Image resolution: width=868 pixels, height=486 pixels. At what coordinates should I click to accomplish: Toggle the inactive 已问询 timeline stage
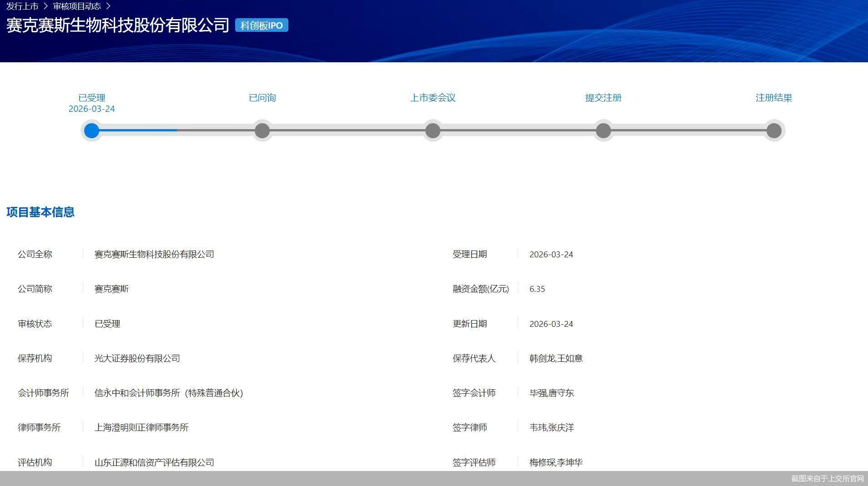pyautogui.click(x=262, y=130)
